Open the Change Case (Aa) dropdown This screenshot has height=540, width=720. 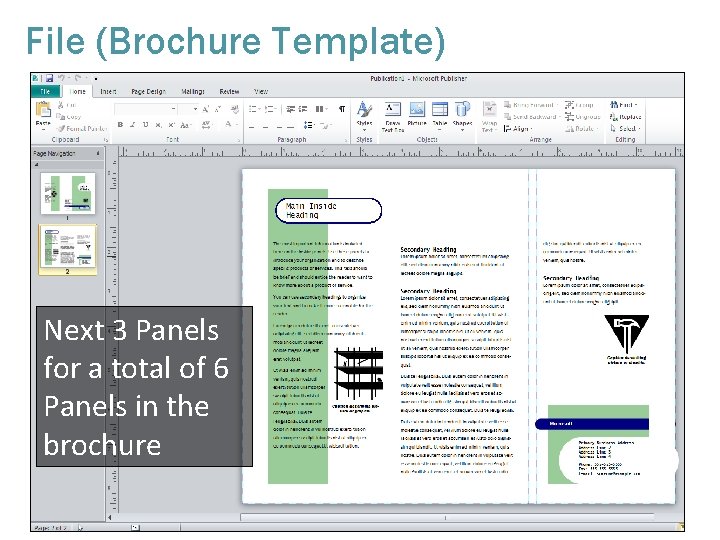(x=186, y=125)
